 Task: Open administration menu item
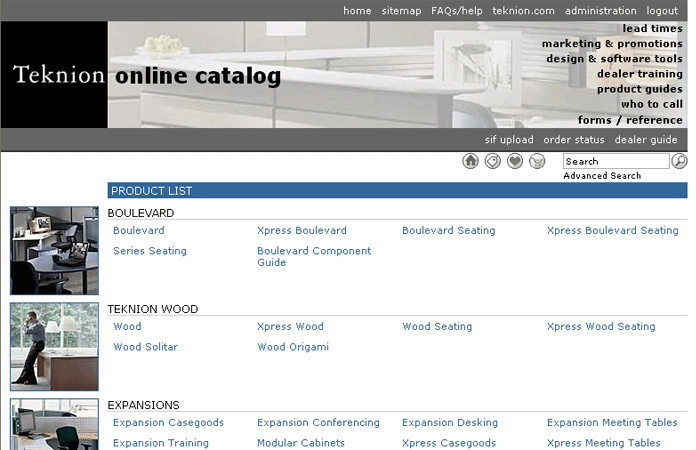601,11
